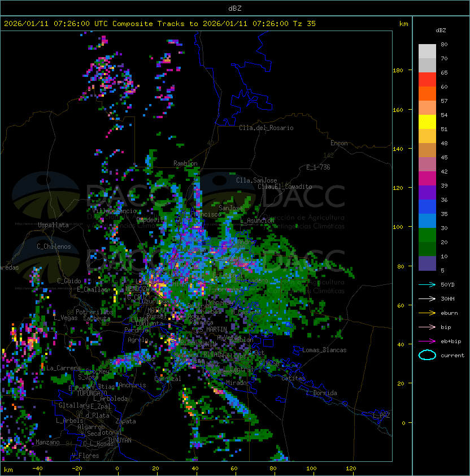This screenshot has width=470, height=476.
Task: Click the 'V_Flores' map label
Action: tap(85, 456)
